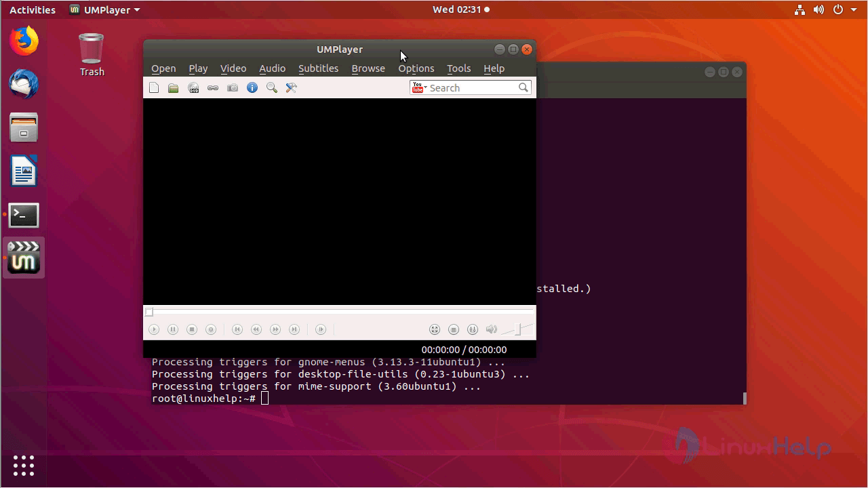Click the open directory folder icon
Screen dimensions: 868x488
tap(174, 88)
